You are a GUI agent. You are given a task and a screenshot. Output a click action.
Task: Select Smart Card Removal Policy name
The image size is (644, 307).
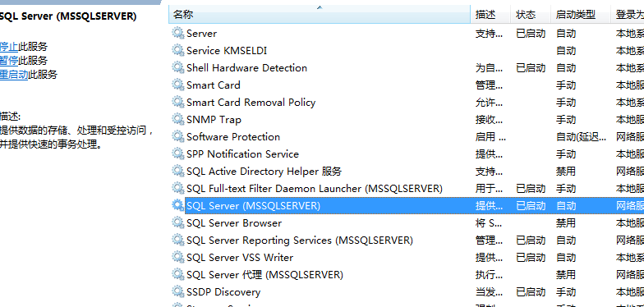click(x=251, y=102)
